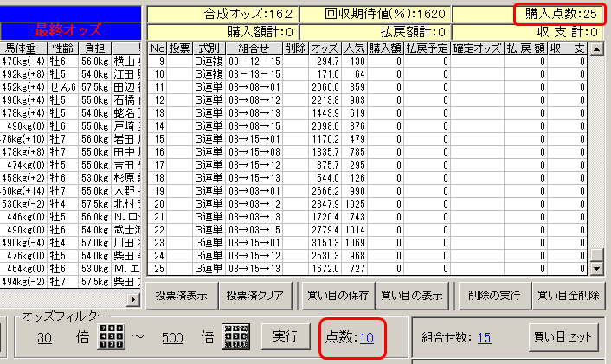Click horse weight 446kg(0) row
The height and width of the screenshot is (364, 611).
[26, 217]
